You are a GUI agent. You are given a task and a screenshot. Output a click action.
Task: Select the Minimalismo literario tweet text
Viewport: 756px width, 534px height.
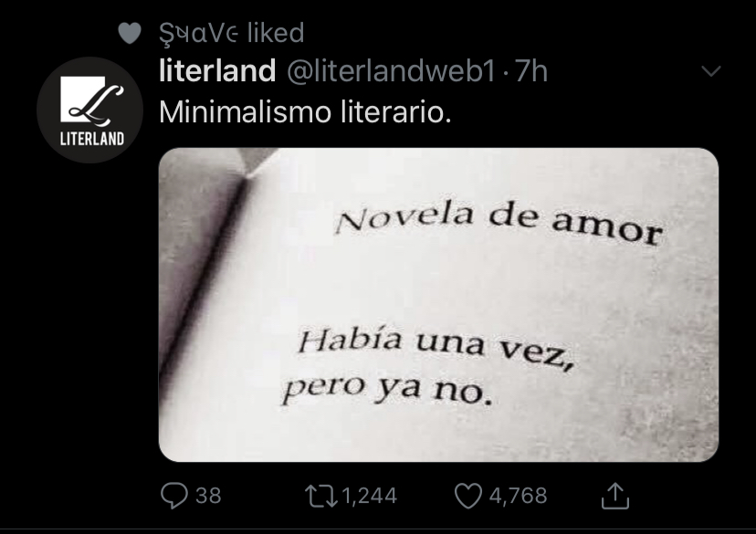click(305, 111)
